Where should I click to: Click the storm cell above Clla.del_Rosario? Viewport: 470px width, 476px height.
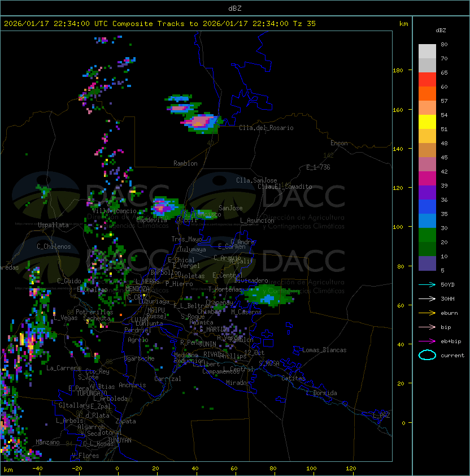coord(202,123)
